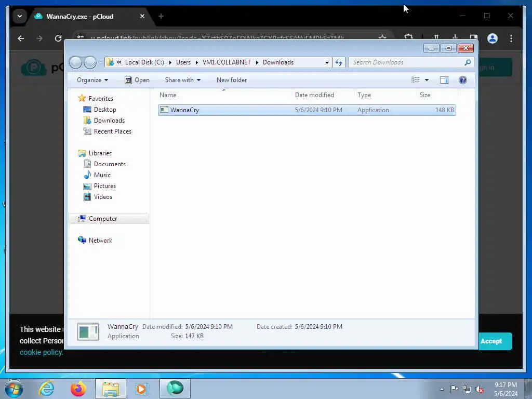Click the Open toolbar button
532x399 pixels.
[x=137, y=80]
